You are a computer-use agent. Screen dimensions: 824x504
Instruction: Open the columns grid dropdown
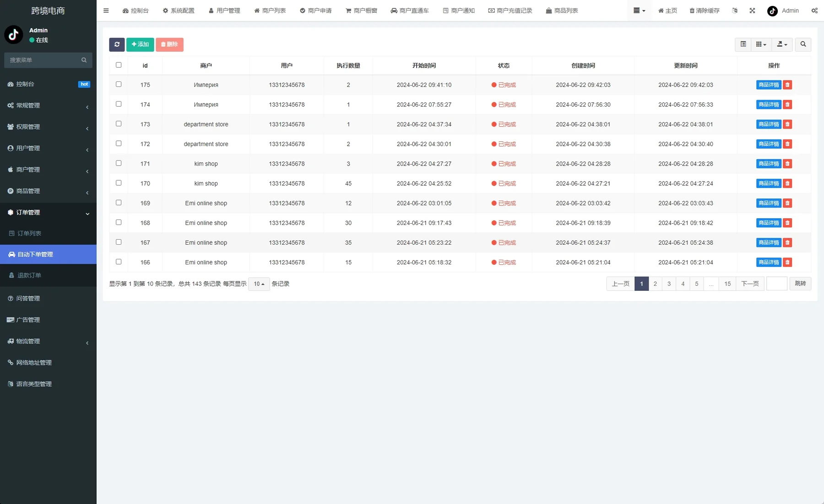coord(761,44)
